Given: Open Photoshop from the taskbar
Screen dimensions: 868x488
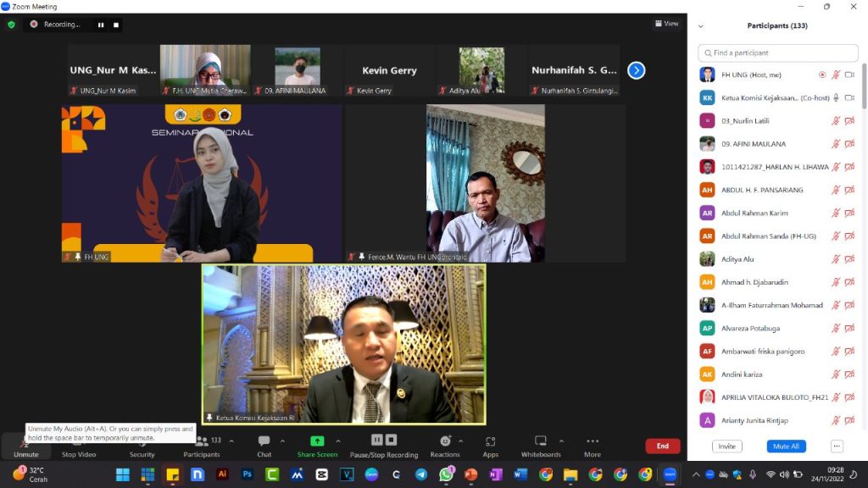Looking at the screenshot, I should [x=247, y=474].
